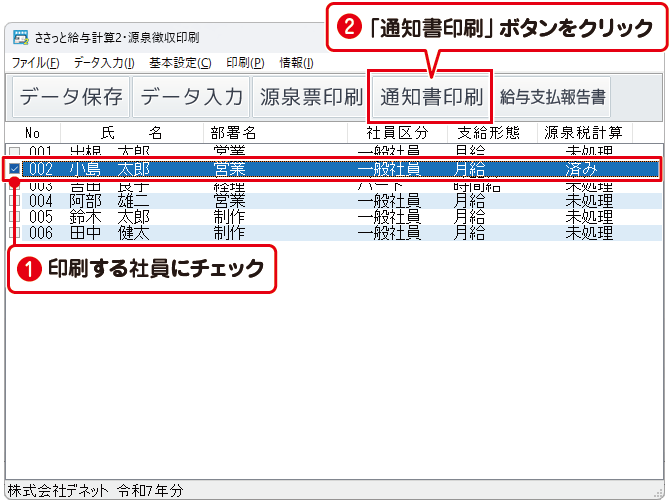
Task: Open the ファイル(F) menu
Action: coord(35,63)
